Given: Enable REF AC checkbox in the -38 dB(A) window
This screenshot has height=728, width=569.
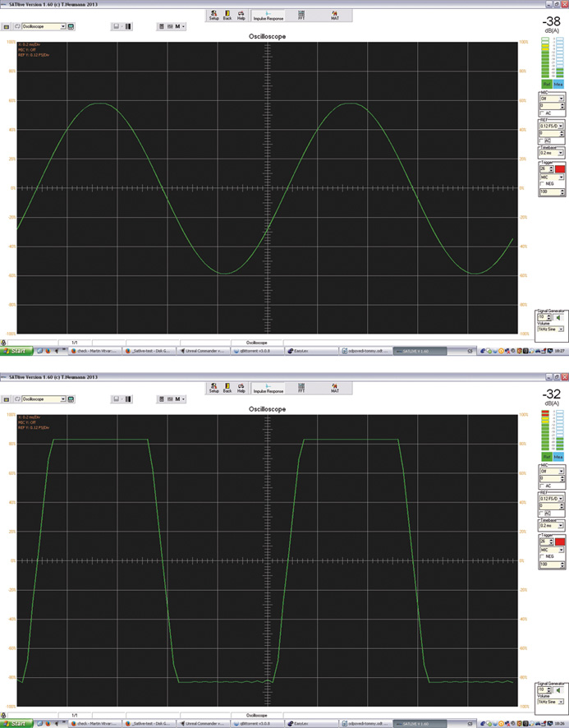Looking at the screenshot, I should tap(542, 141).
